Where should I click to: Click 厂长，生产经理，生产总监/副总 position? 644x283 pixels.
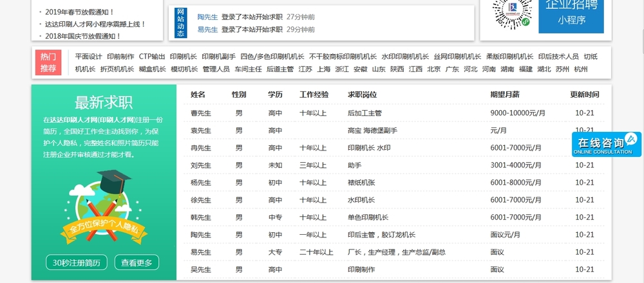pos(397,252)
